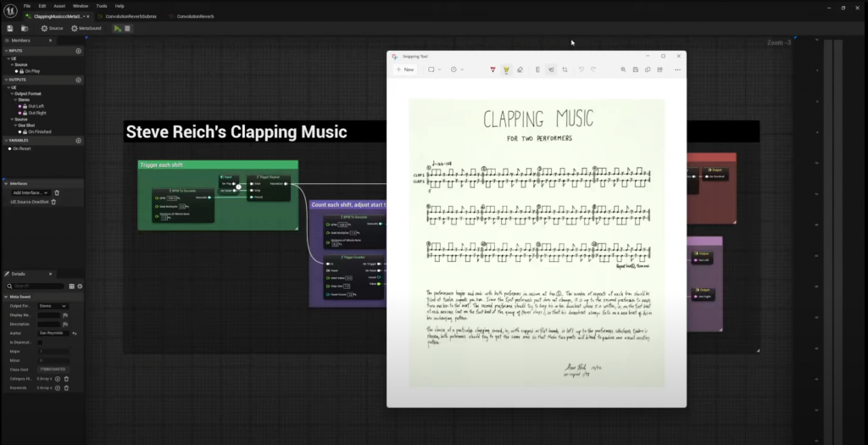Image resolution: width=868 pixels, height=445 pixels.
Task: Open the Source settings
Action: (52, 28)
